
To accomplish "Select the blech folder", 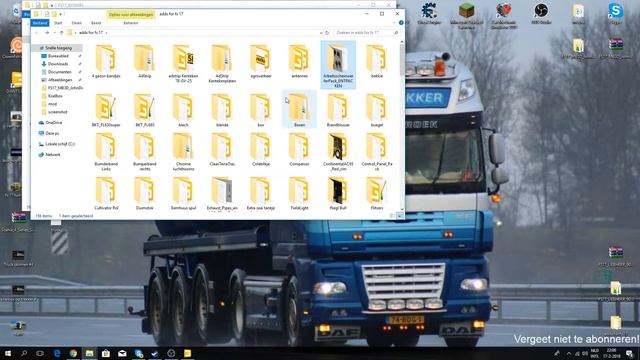I will point(183,111).
